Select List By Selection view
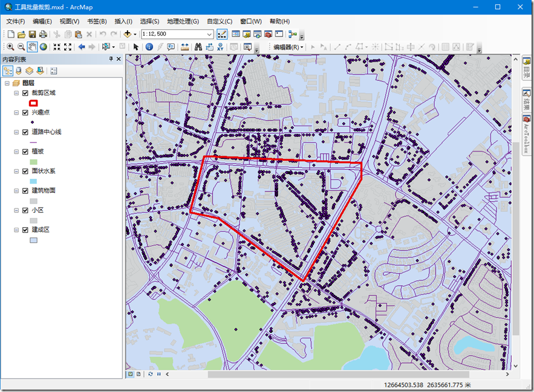 click(x=40, y=71)
